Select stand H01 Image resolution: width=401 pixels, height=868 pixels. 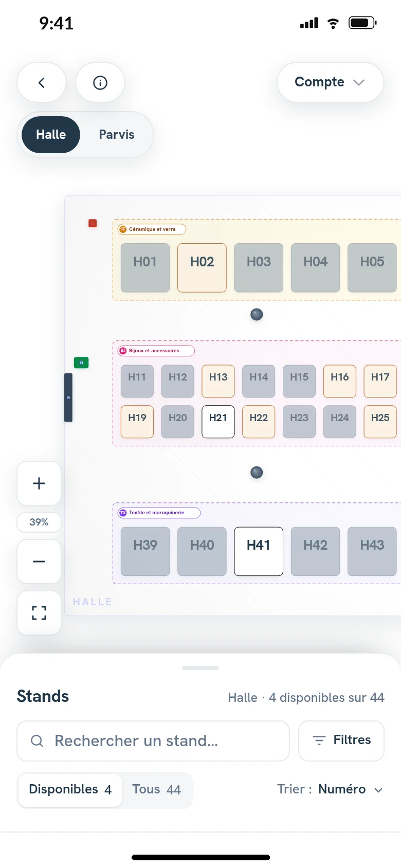[x=145, y=268]
